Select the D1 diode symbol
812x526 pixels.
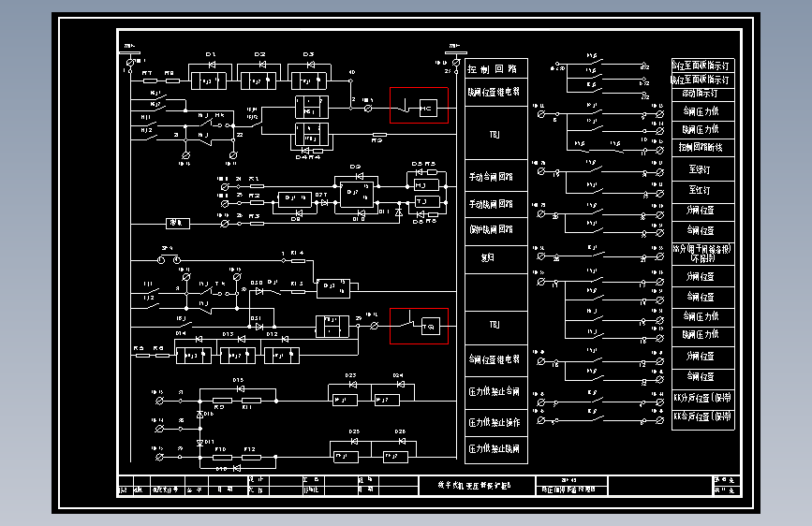[212, 65]
